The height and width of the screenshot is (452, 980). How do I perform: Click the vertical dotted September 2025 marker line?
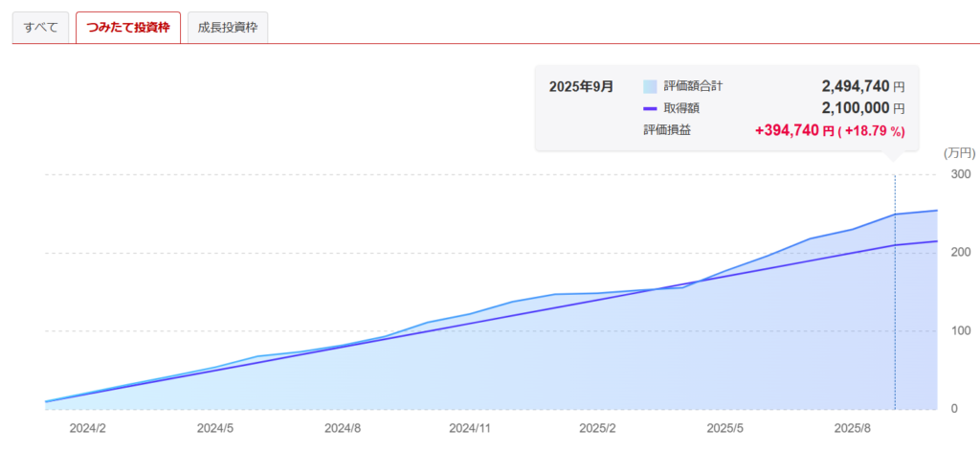[895, 306]
